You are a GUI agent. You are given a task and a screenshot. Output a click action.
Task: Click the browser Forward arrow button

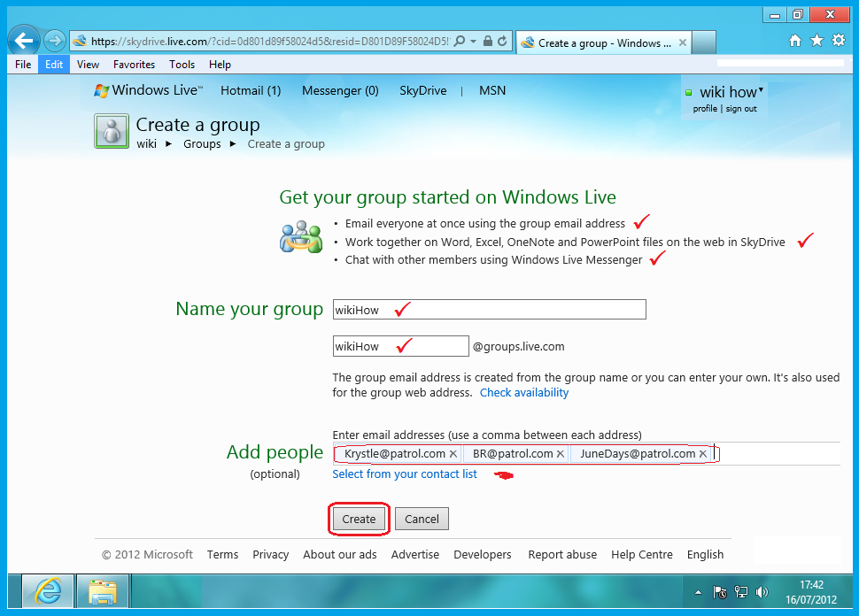pyautogui.click(x=54, y=41)
